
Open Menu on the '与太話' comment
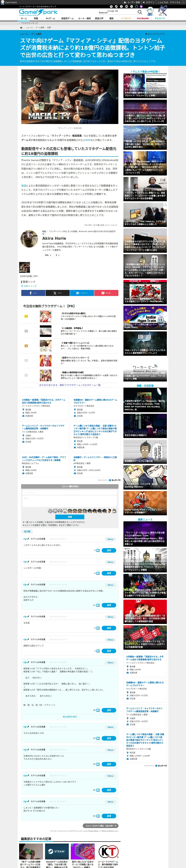110,617
